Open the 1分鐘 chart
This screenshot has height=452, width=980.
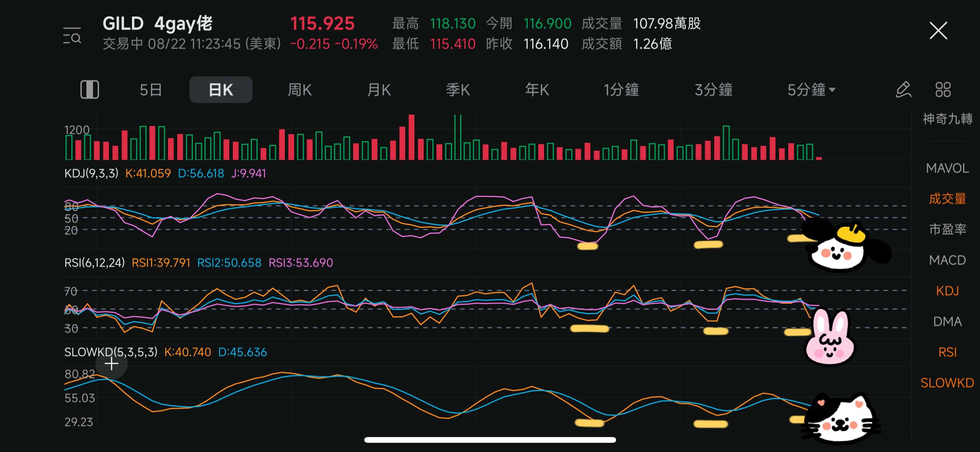click(622, 90)
